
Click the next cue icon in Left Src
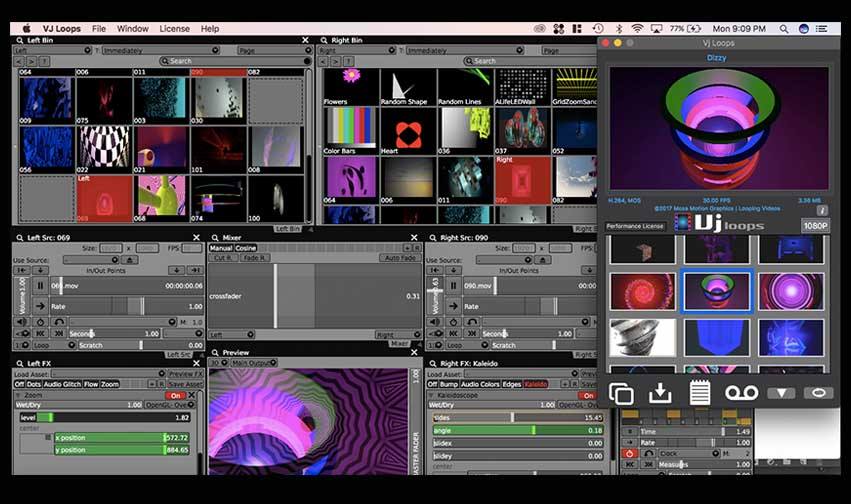tap(59, 333)
